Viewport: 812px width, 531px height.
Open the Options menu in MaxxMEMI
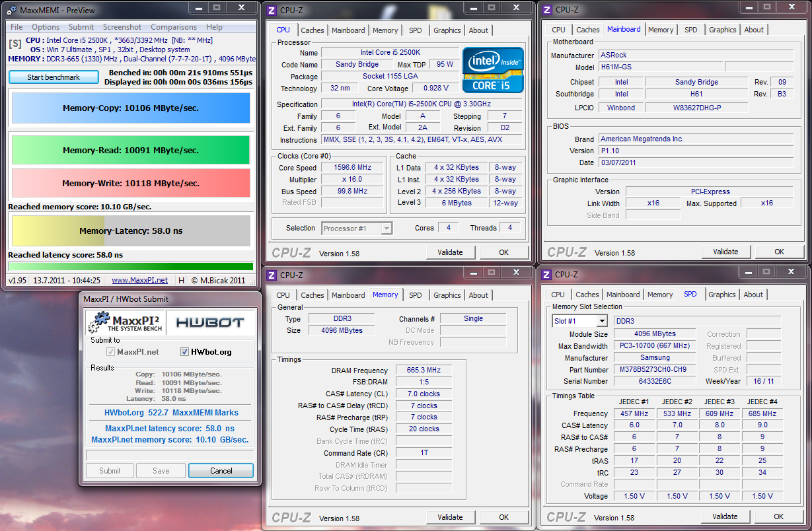46,27
